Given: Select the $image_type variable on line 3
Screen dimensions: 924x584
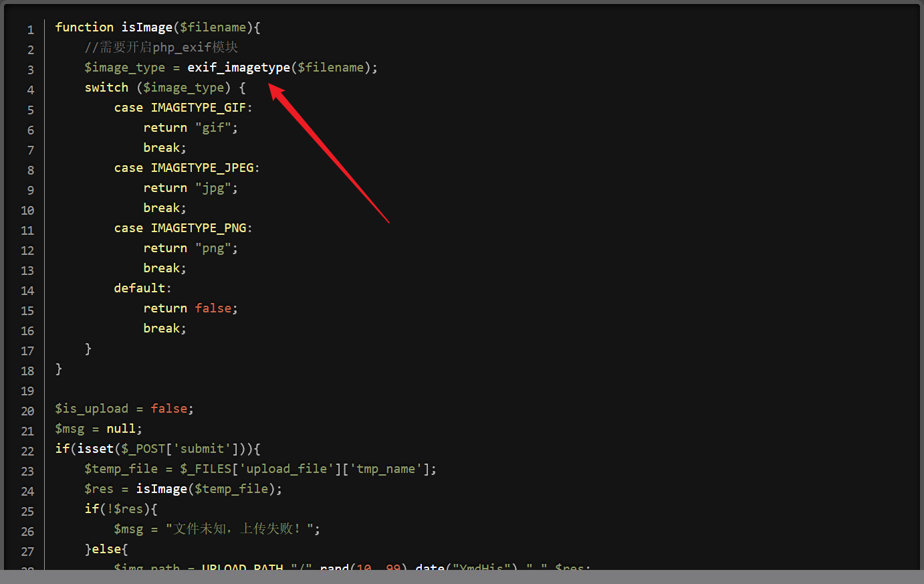Looking at the screenshot, I should 124,68.
